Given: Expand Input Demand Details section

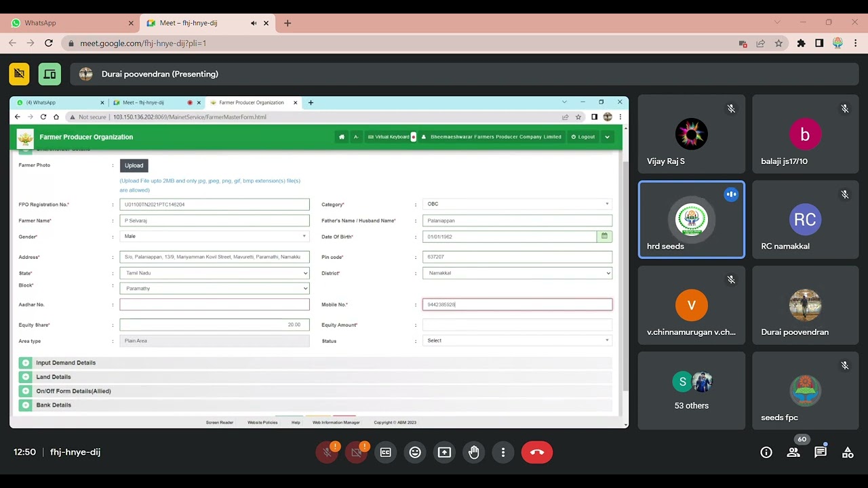Looking at the screenshot, I should 315,363.
